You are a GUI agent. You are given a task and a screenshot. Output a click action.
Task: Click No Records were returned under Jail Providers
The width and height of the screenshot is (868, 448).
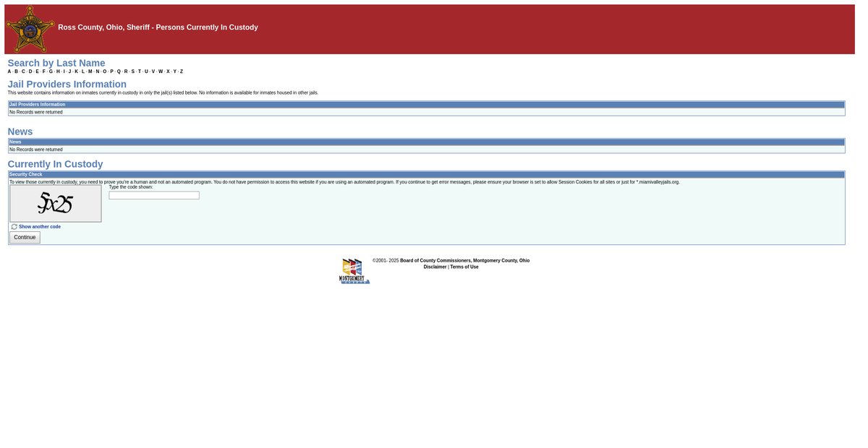click(36, 112)
